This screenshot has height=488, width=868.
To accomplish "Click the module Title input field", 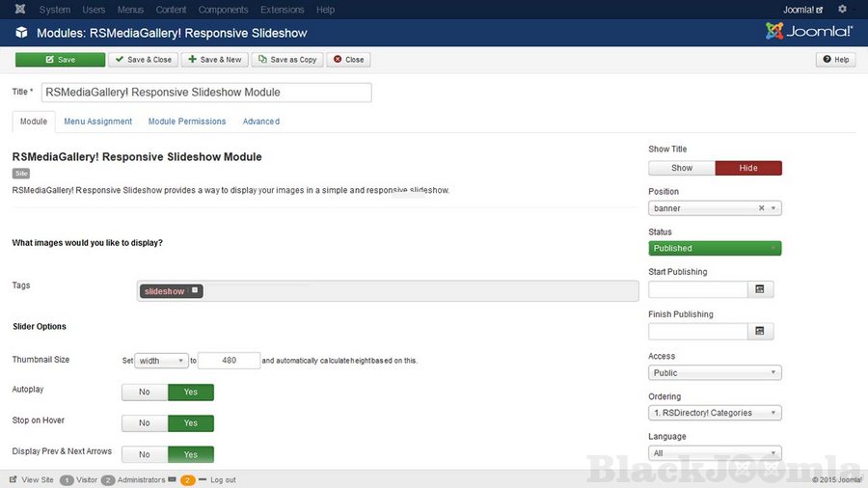I will tap(205, 93).
